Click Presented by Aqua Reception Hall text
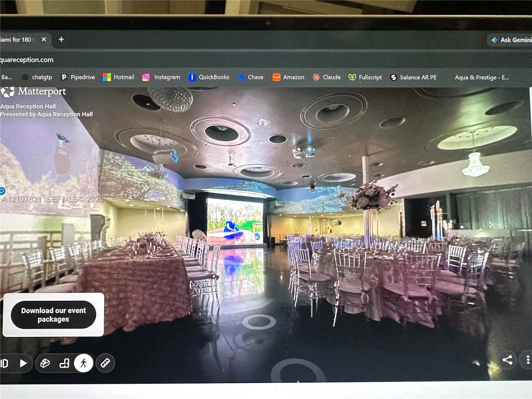Viewport: 532px width, 399px height. tap(46, 114)
